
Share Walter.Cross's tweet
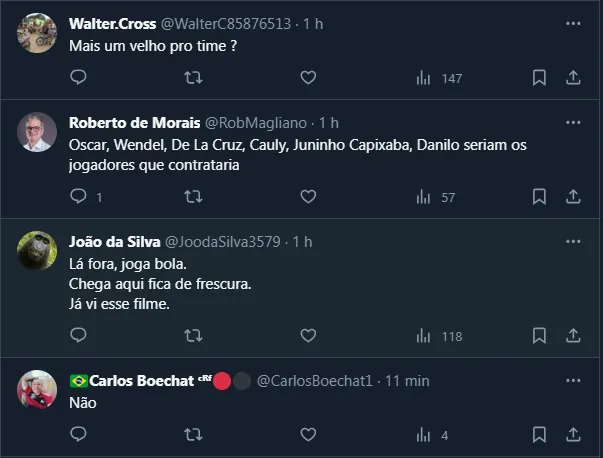pos(574,78)
